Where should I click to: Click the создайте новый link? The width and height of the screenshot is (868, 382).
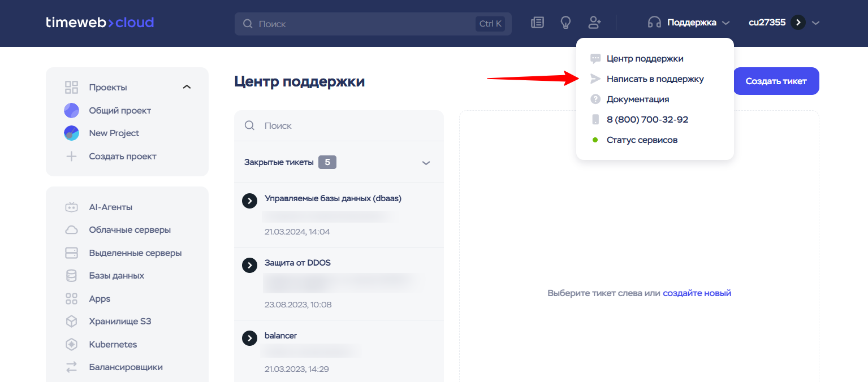697,293
